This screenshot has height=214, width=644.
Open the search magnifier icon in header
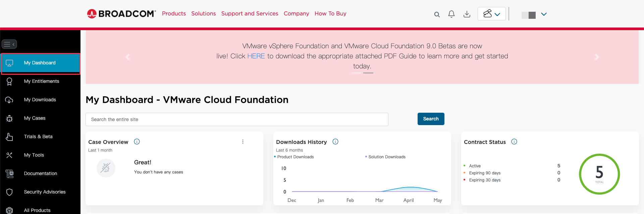[437, 14]
